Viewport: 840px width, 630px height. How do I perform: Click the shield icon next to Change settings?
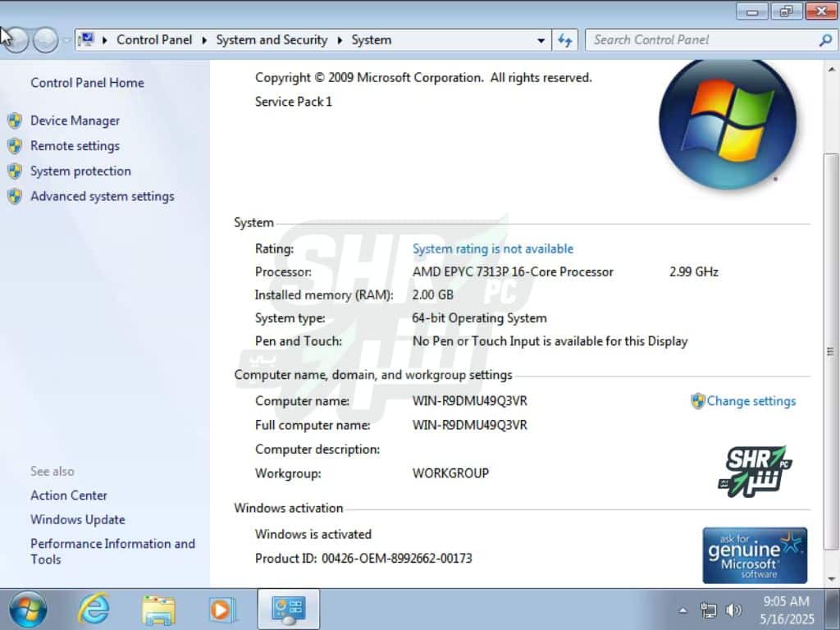697,400
